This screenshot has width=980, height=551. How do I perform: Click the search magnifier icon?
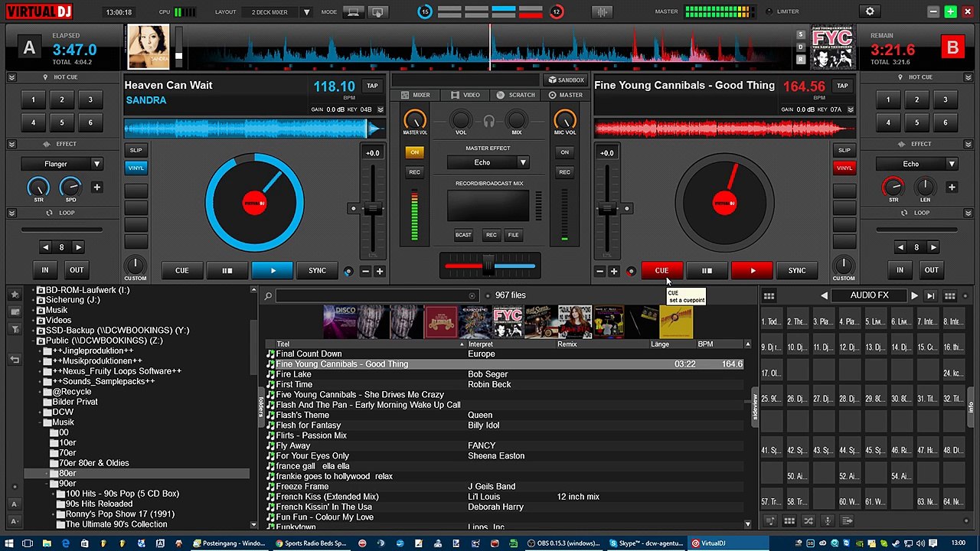(268, 295)
